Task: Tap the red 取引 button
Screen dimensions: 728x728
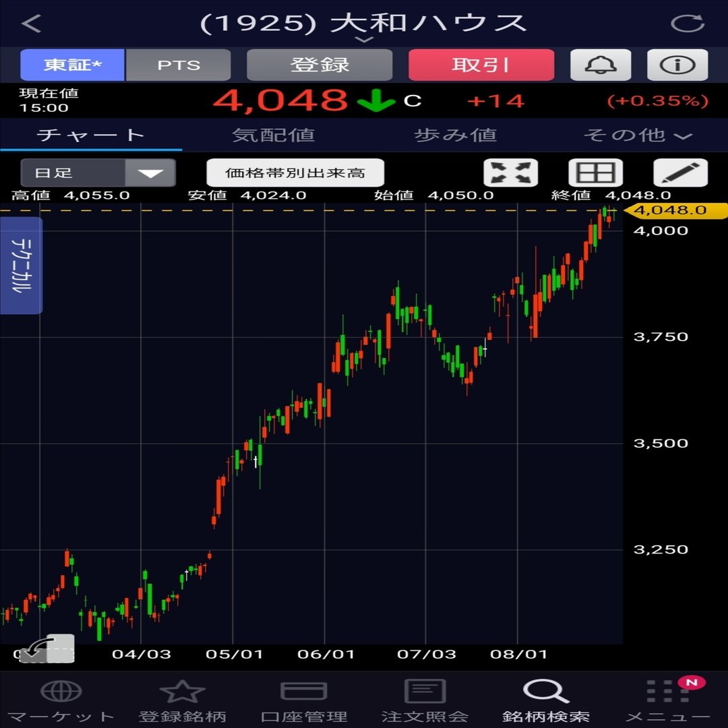Action: click(x=481, y=65)
